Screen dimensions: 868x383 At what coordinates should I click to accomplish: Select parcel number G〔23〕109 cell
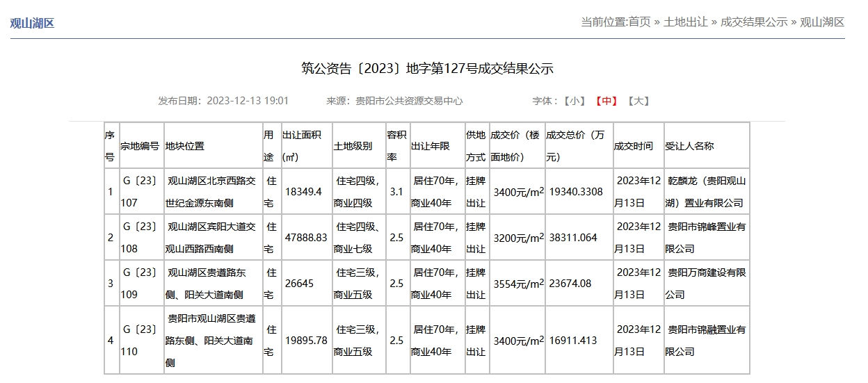tap(140, 283)
